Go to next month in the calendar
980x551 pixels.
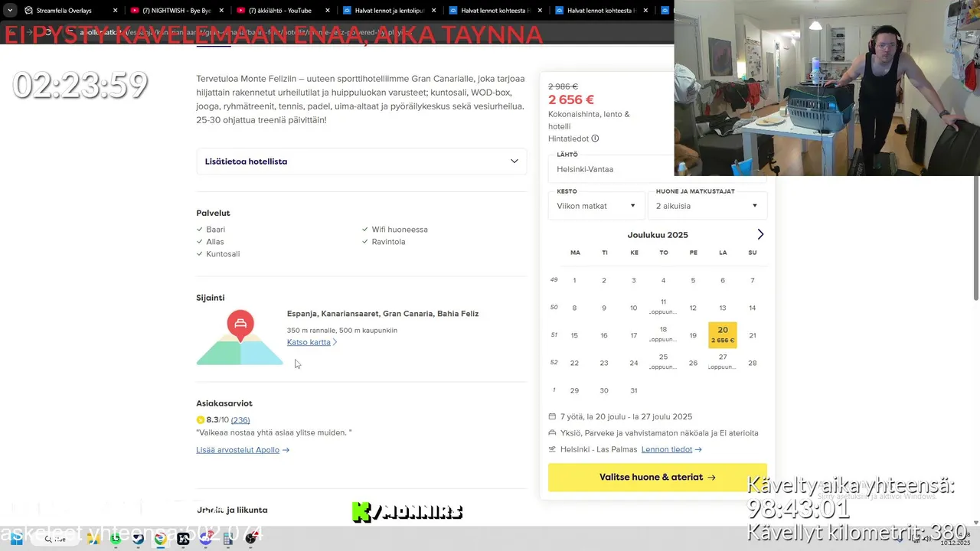760,234
